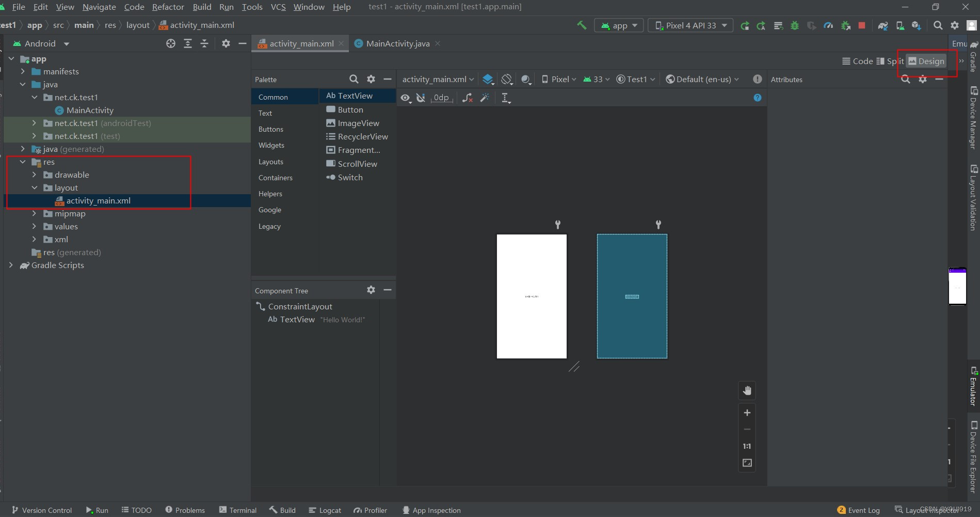Open Terminal tool window
980x517 pixels.
pyautogui.click(x=237, y=510)
